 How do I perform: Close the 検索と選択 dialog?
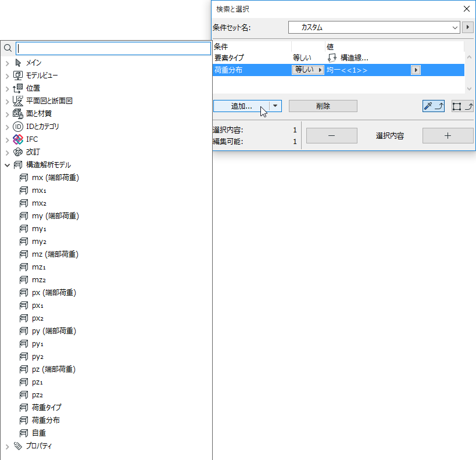[x=467, y=9]
